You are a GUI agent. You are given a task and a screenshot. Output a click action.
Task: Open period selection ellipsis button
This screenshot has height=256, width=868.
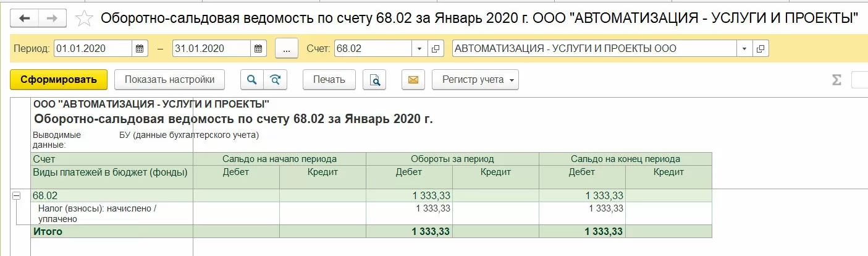(x=286, y=48)
